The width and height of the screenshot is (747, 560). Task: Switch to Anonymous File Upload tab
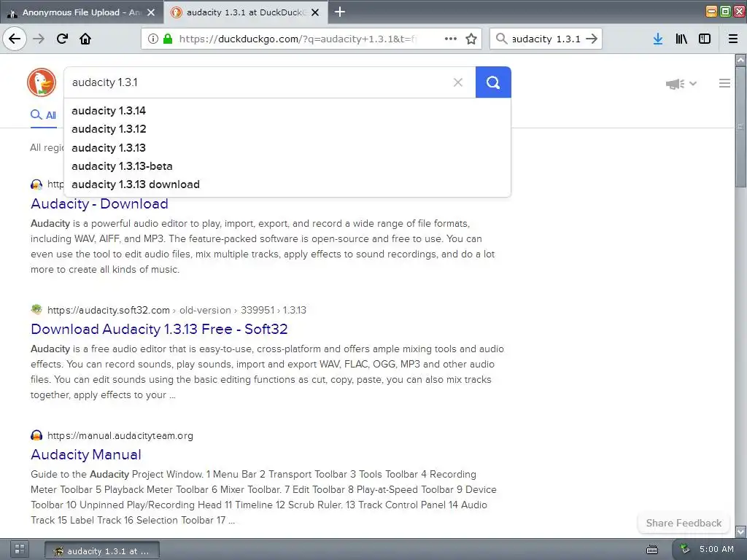[82, 12]
